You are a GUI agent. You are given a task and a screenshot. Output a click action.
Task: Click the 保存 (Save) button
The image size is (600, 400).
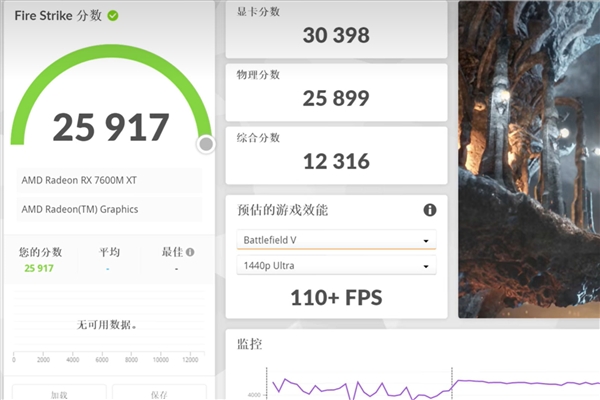click(159, 393)
